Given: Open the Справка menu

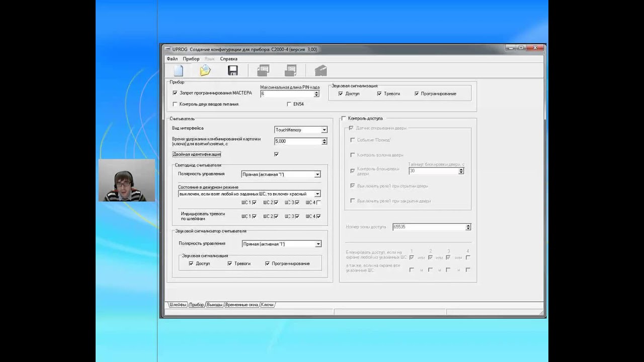Looking at the screenshot, I should pyautogui.click(x=229, y=59).
